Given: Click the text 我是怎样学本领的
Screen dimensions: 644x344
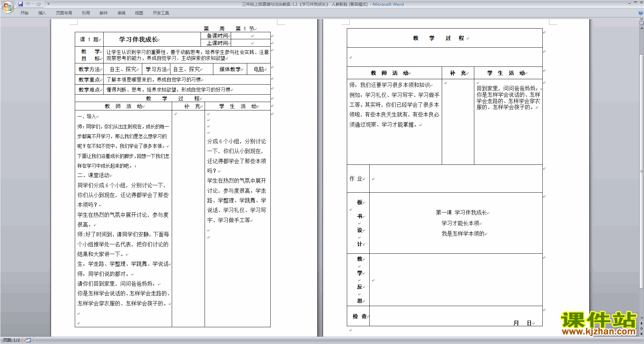Looking at the screenshot, I should tap(463, 234).
